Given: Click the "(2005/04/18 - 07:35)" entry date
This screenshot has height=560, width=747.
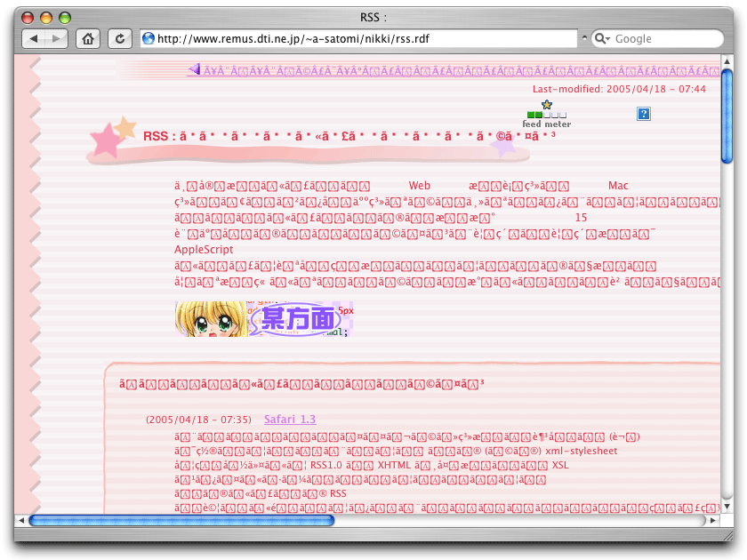Looking at the screenshot, I should click(198, 420).
